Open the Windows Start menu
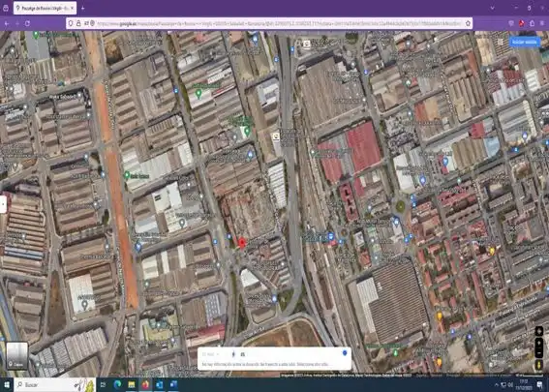The image size is (549, 392). 7,384
